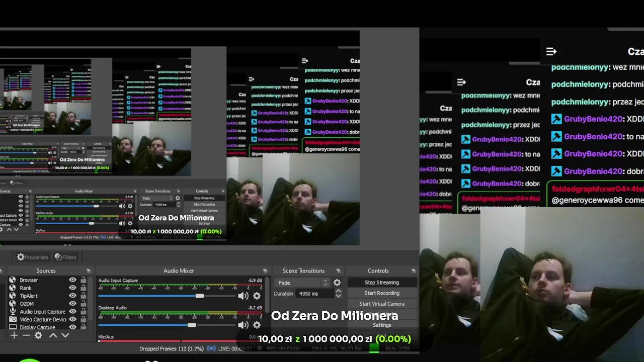644x362 pixels.
Task: Click the monitor icon of Display Capture source
Action: [13, 327]
